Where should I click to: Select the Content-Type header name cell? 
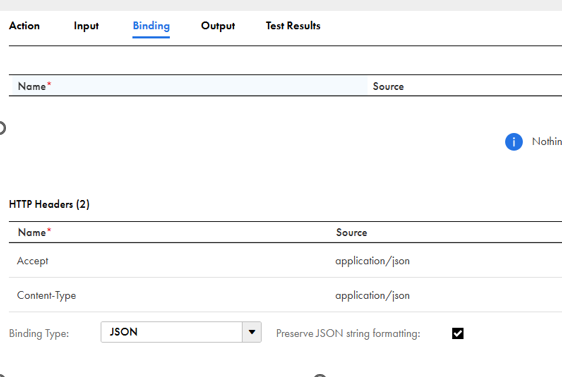[47, 295]
